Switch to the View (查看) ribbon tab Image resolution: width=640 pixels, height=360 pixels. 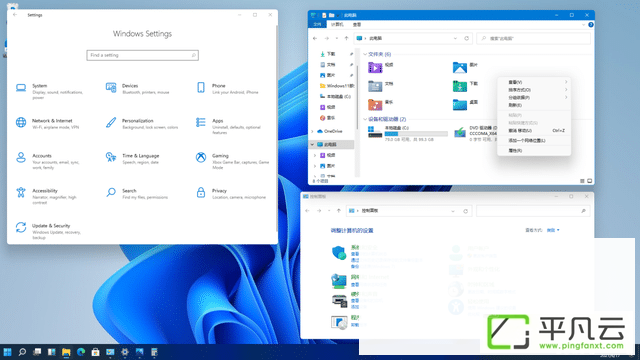[357, 24]
